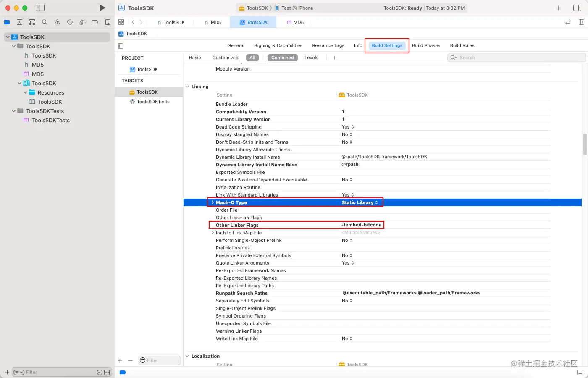The width and height of the screenshot is (588, 378).
Task: Hide the navigator with the sidebar toggle icon
Action: (40, 8)
